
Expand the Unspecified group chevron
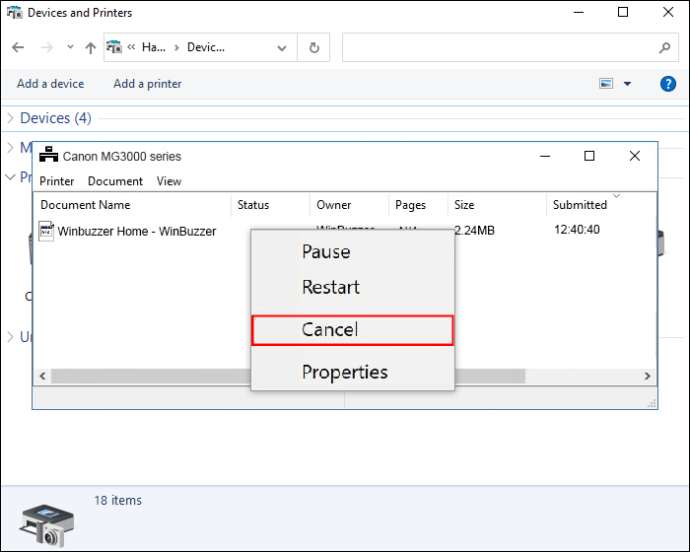click(x=11, y=337)
